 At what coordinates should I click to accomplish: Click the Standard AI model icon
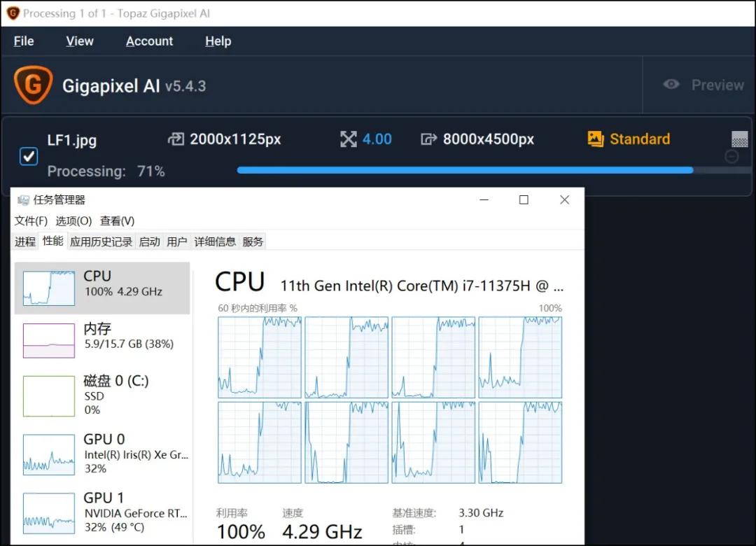point(596,139)
